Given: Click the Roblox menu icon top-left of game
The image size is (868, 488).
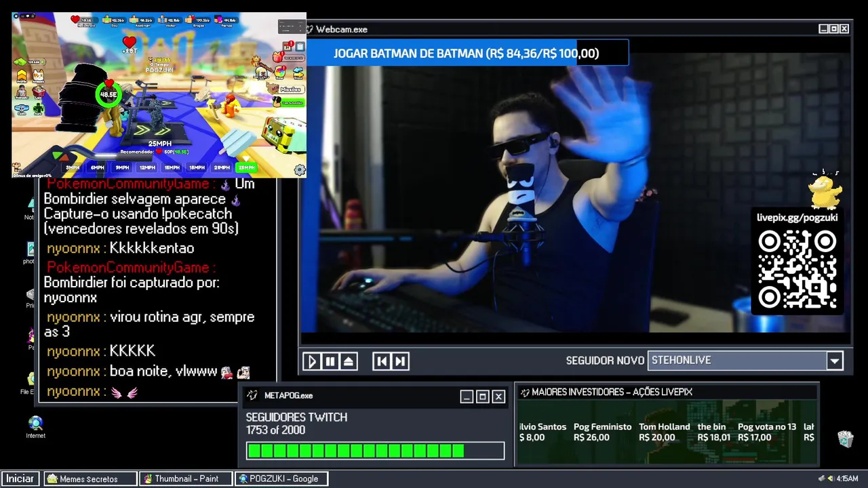Looking at the screenshot, I should click(16, 16).
